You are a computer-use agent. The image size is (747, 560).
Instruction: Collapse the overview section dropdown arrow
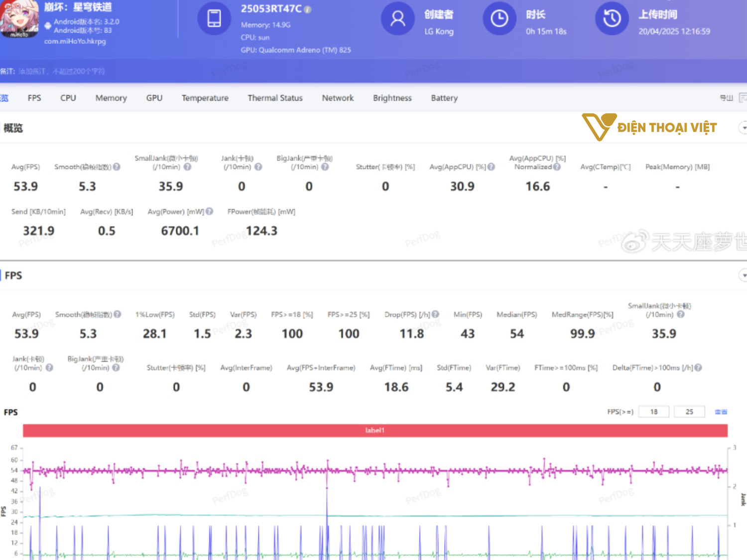tap(743, 128)
